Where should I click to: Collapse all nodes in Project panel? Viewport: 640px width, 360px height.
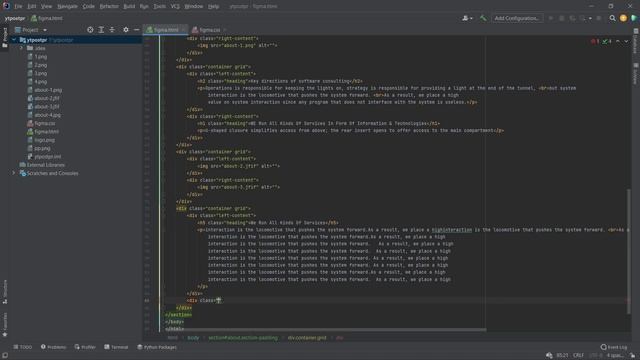[112, 30]
